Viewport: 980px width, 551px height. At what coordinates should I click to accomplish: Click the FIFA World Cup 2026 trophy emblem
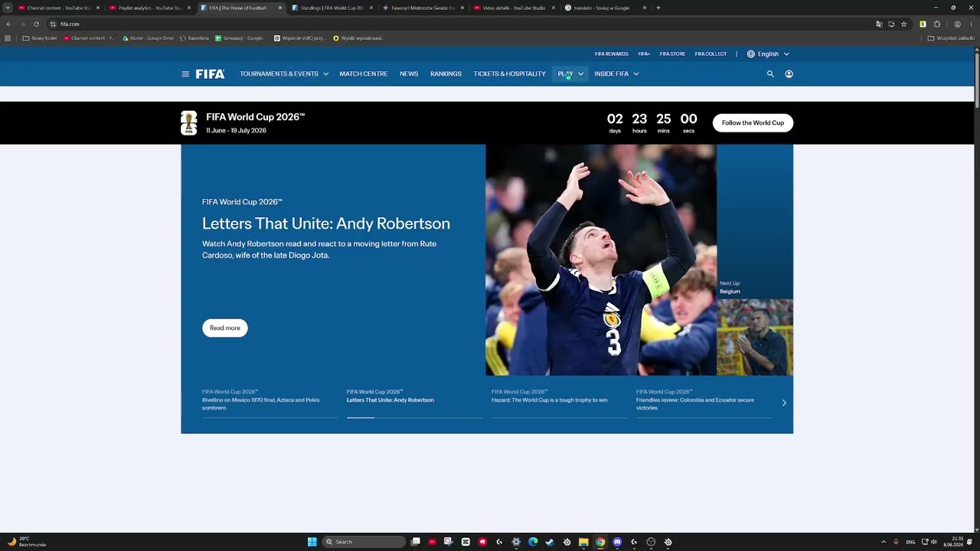click(x=188, y=123)
